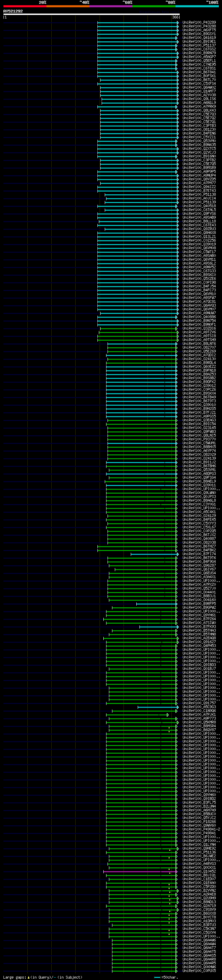Select hit label UniRef100_Q91627
The height and width of the screenshot is (980, 222).
pyautogui.click(x=199, y=642)
